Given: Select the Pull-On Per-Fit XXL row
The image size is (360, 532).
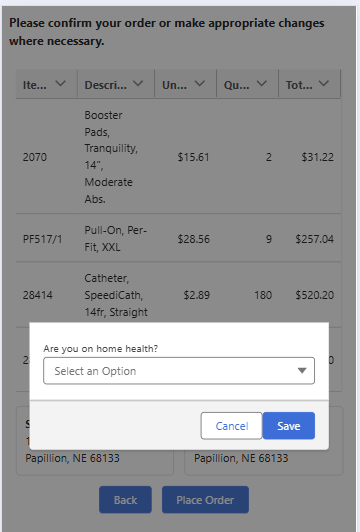Looking at the screenshot, I should coord(178,239).
